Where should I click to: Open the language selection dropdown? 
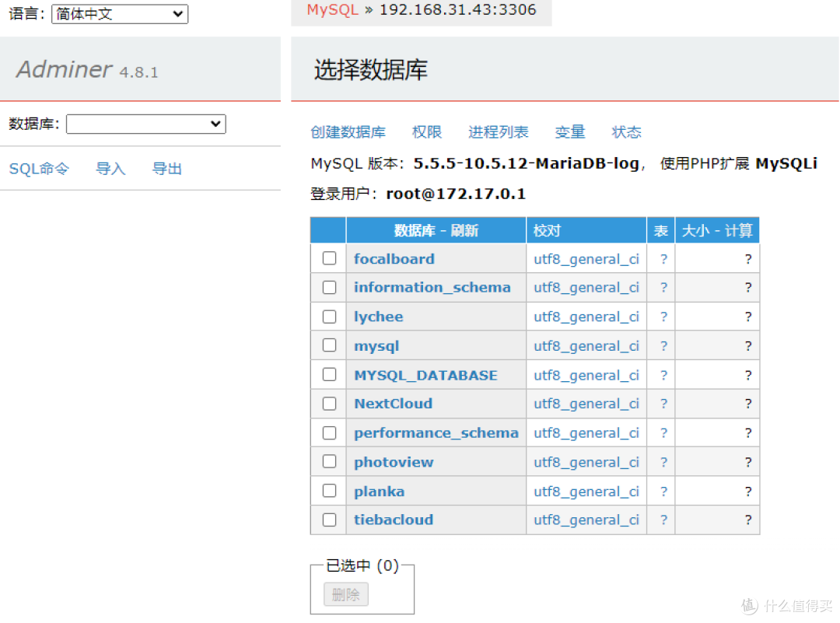pyautogui.click(x=119, y=13)
